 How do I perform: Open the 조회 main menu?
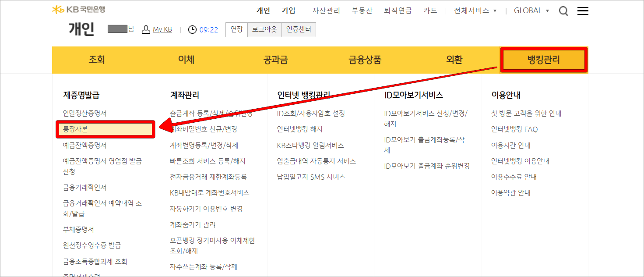point(97,60)
